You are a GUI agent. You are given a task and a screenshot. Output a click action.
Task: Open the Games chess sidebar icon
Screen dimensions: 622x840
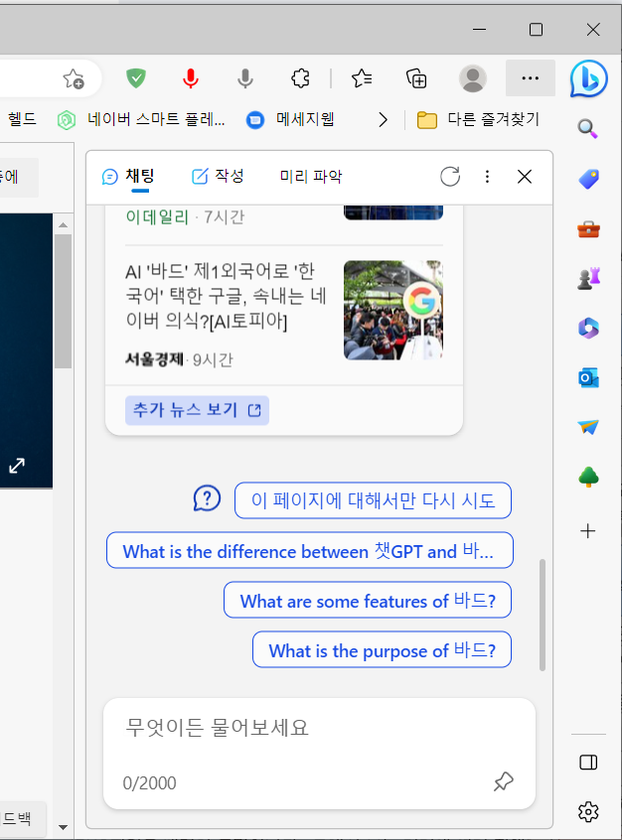point(588,279)
